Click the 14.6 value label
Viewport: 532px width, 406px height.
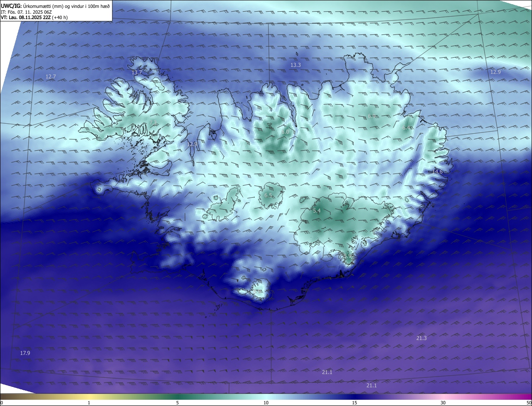(x=438, y=171)
